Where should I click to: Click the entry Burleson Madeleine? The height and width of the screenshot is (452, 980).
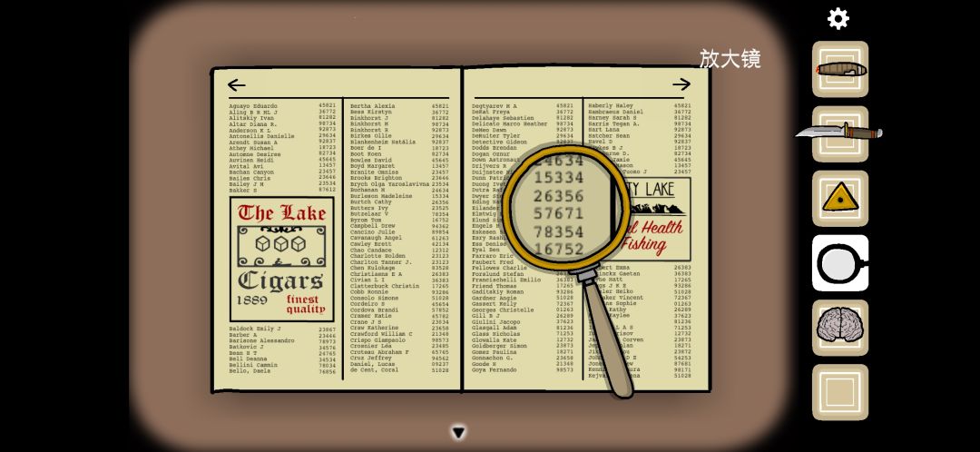click(x=380, y=196)
